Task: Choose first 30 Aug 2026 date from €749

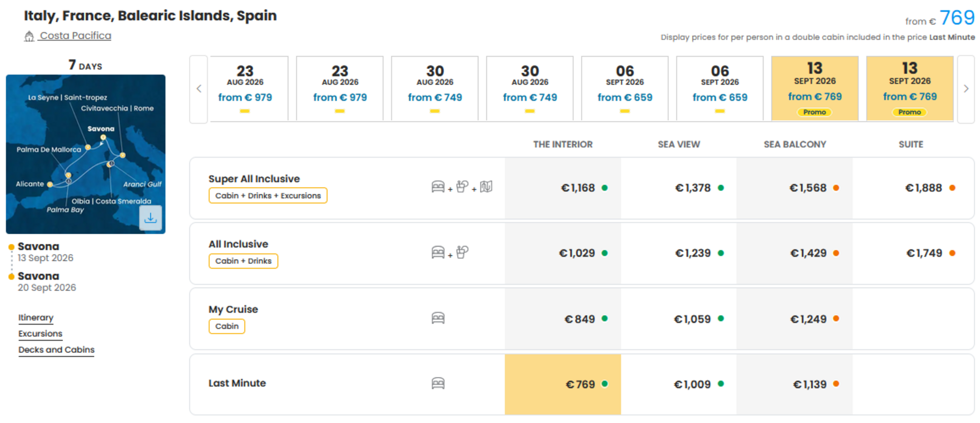Action: 435,89
